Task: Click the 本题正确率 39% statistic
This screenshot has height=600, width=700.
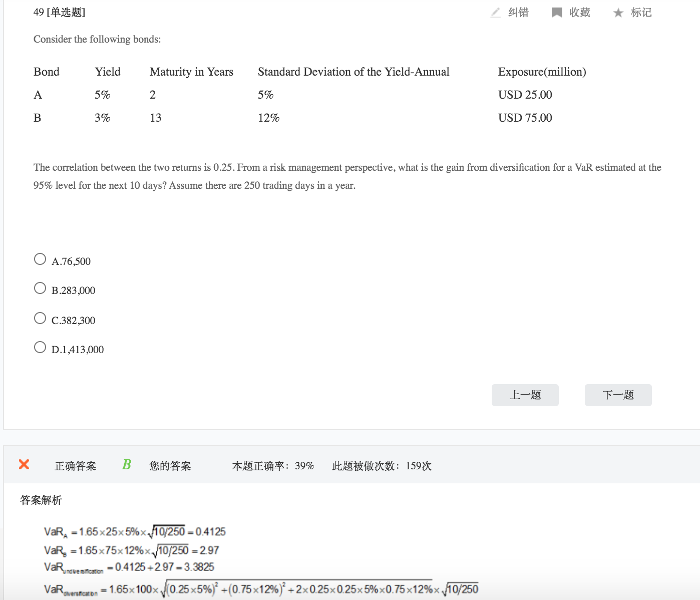Action: [x=273, y=466]
